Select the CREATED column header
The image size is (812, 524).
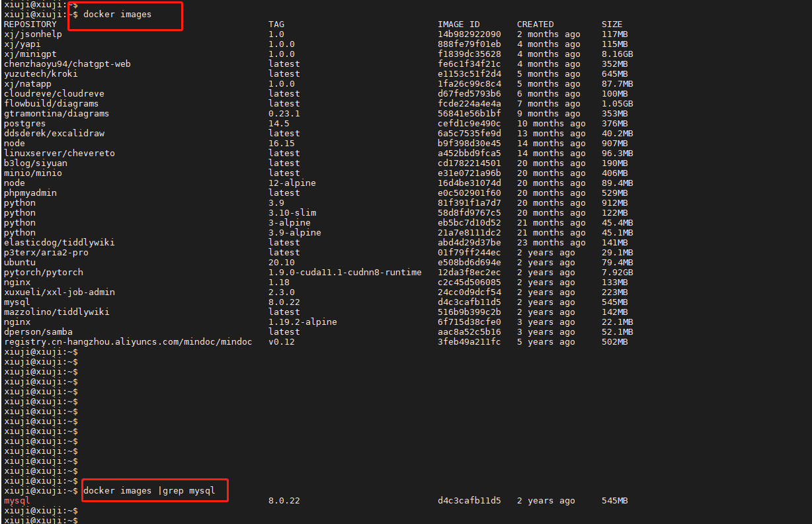point(536,24)
